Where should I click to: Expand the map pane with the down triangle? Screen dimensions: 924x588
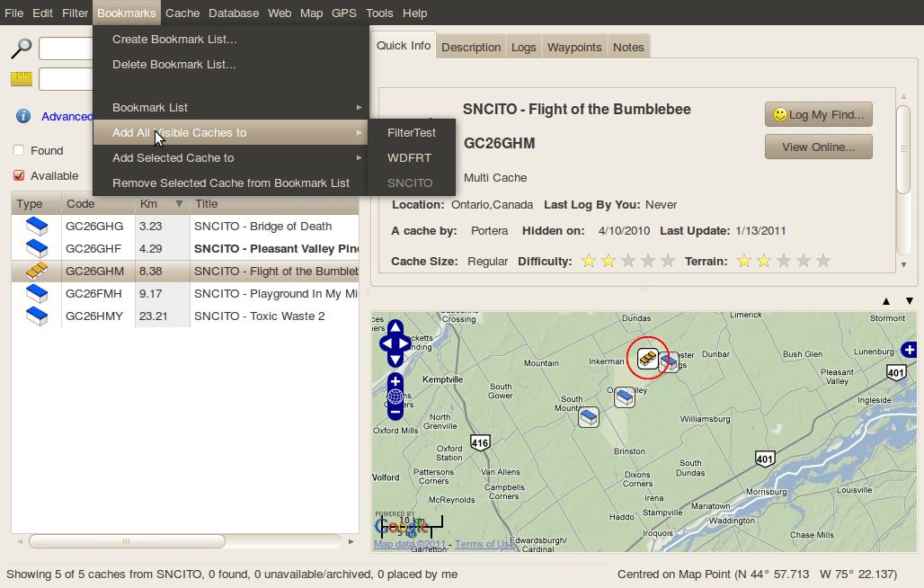pyautogui.click(x=910, y=301)
